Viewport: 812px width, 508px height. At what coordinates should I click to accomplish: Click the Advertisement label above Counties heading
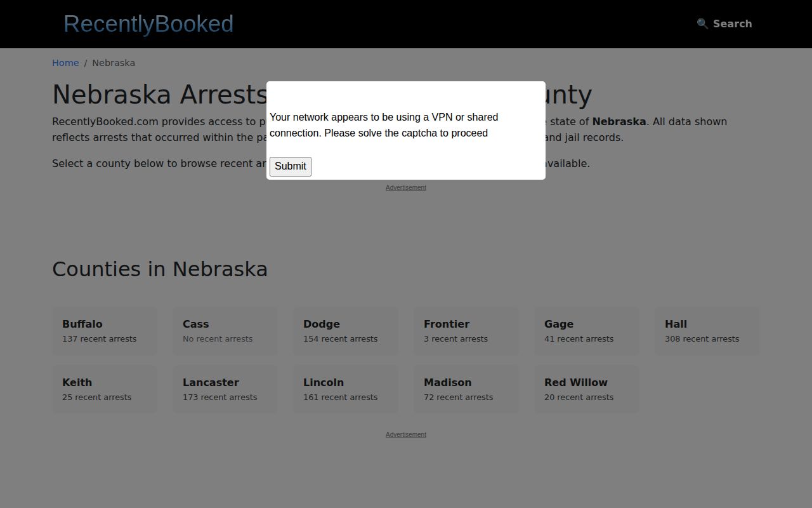406,187
